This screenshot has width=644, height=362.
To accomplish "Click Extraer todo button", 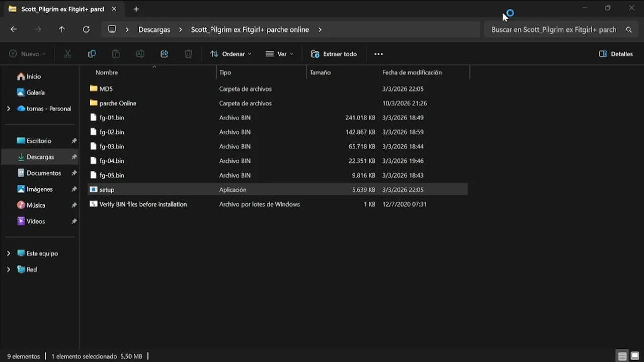I will pyautogui.click(x=334, y=54).
